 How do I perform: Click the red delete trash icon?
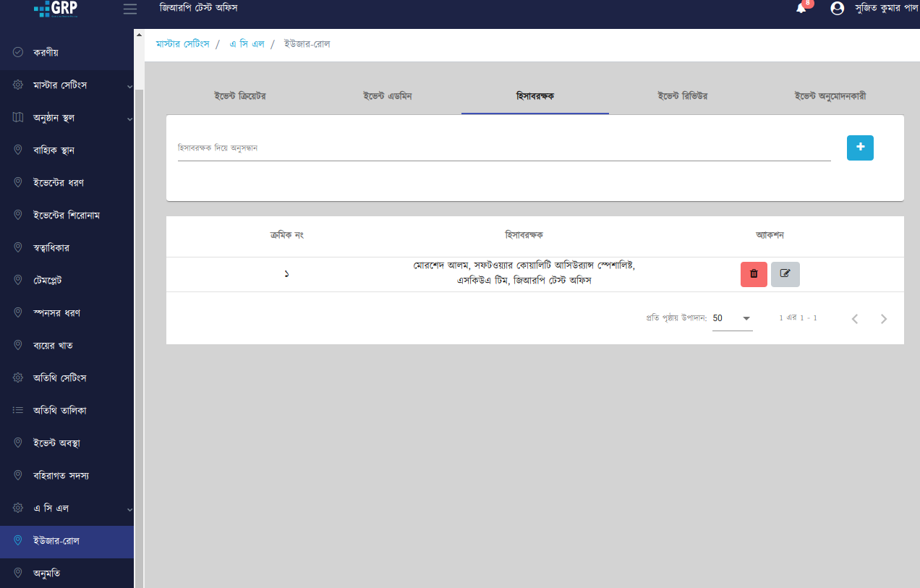(754, 274)
